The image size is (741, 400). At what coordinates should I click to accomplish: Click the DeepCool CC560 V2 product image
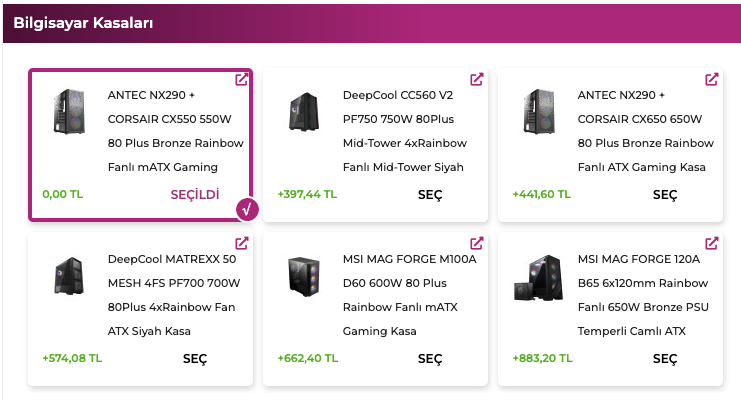[x=303, y=112]
